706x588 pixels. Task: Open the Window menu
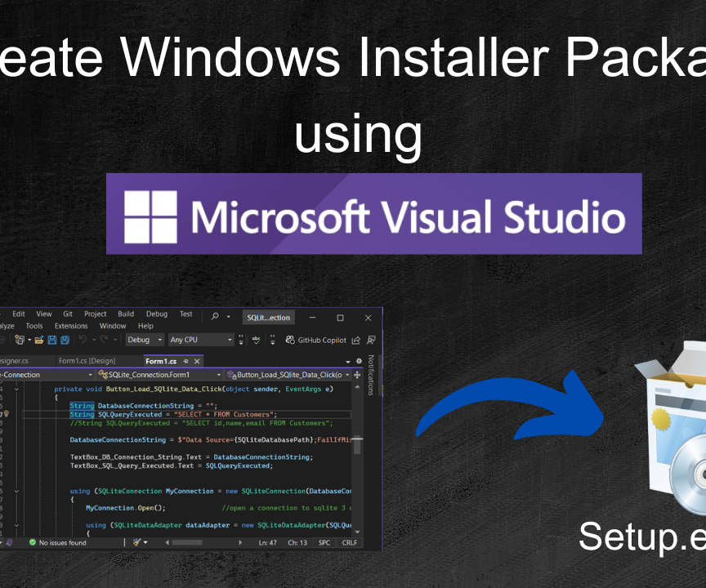[x=113, y=326]
